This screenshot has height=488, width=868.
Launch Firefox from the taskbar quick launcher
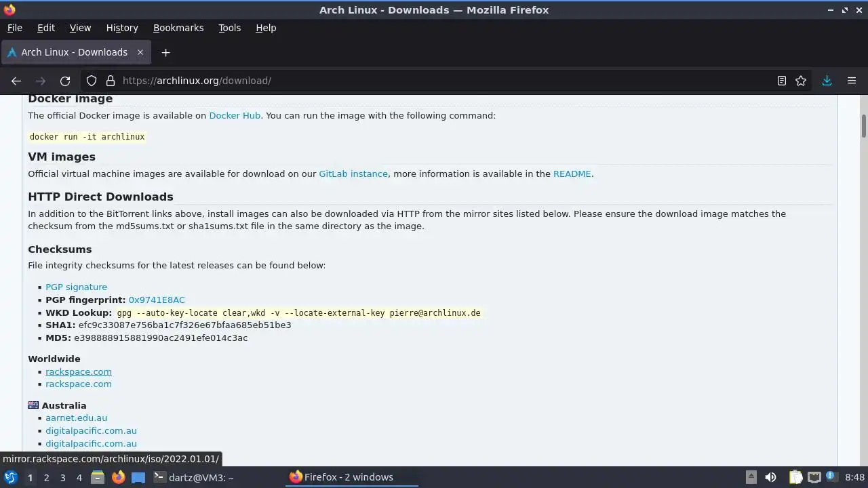click(118, 477)
